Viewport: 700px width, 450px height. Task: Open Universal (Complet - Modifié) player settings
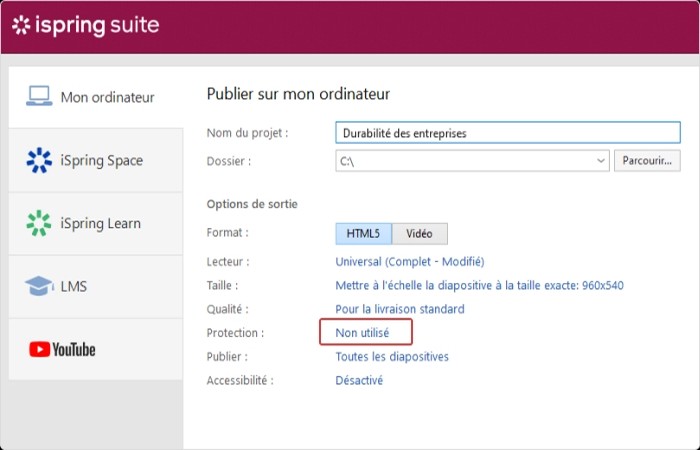(410, 262)
